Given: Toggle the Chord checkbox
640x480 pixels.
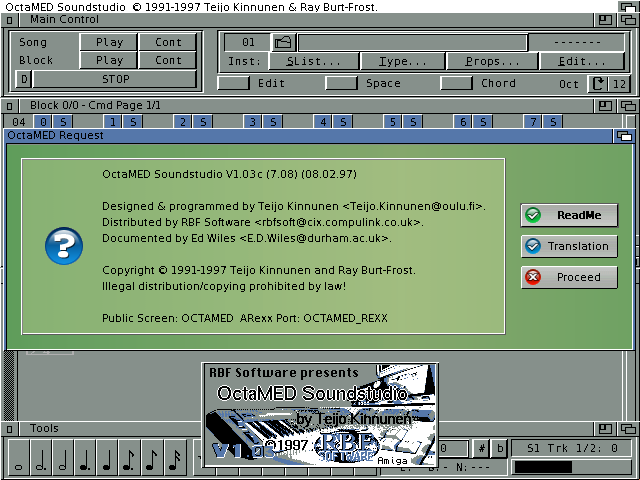Looking at the screenshot, I should pyautogui.click(x=457, y=84).
